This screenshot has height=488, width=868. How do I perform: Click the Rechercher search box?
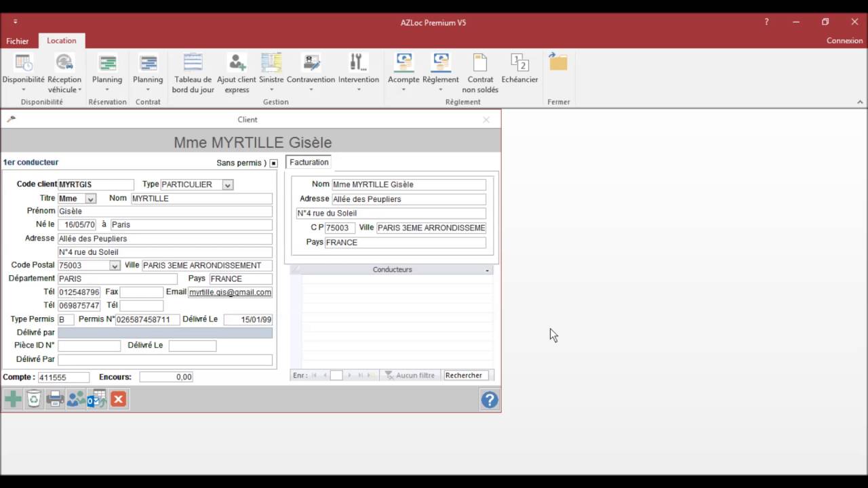(x=466, y=375)
